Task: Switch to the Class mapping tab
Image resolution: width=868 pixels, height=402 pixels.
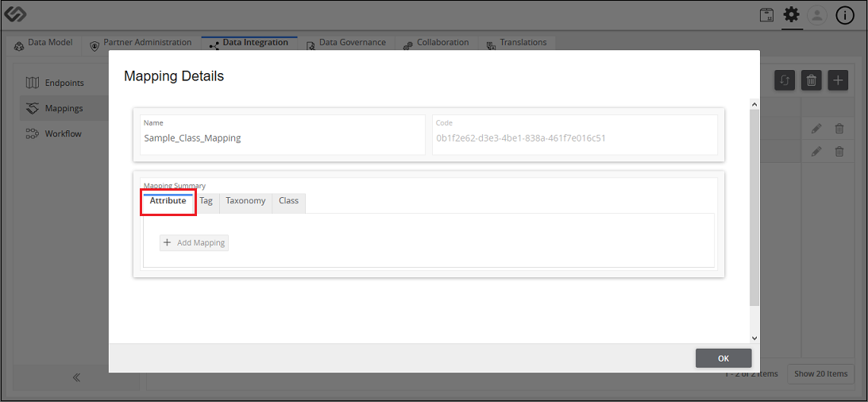Action: point(288,202)
